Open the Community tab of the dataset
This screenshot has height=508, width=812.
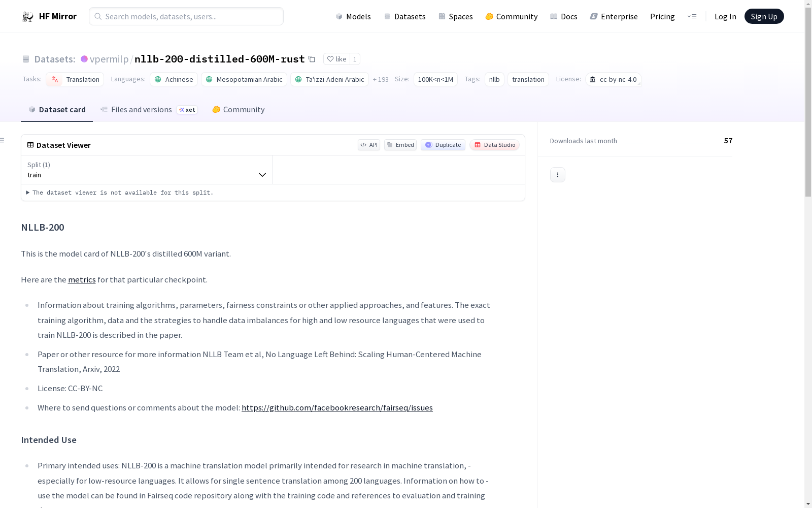[x=238, y=110]
